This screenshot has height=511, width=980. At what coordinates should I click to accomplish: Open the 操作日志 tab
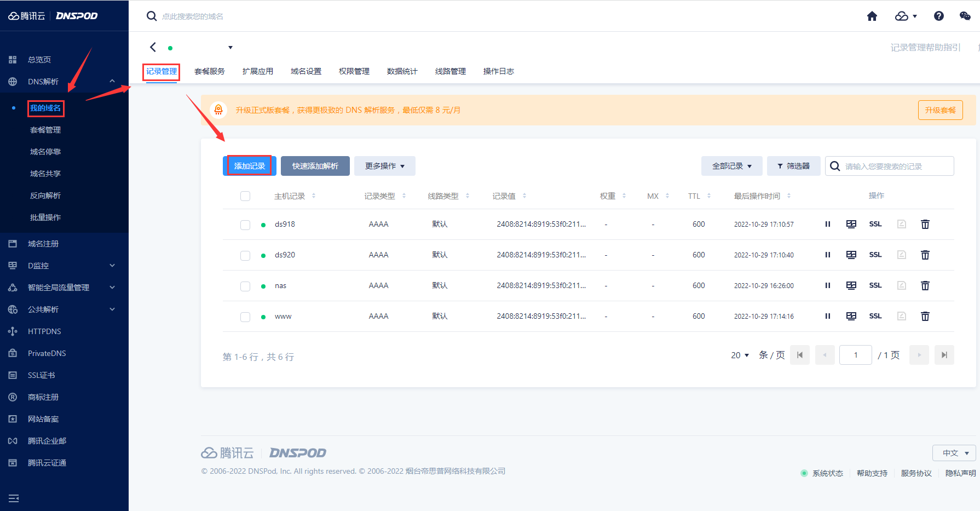[498, 71]
